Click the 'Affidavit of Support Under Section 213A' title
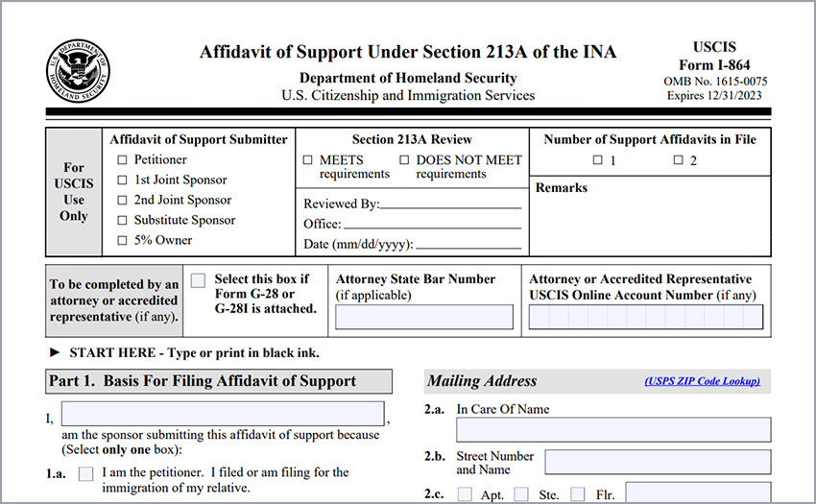Screen dimensions: 816x504 [x=408, y=52]
